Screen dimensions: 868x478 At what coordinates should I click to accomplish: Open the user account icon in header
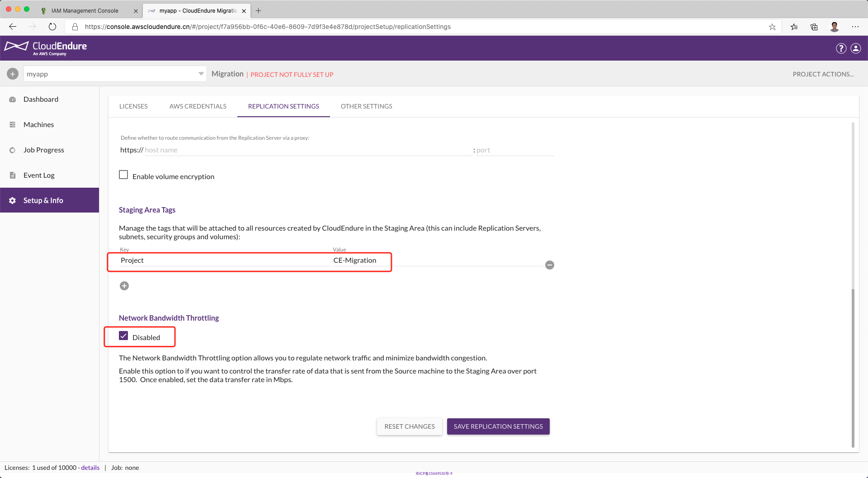pos(856,48)
